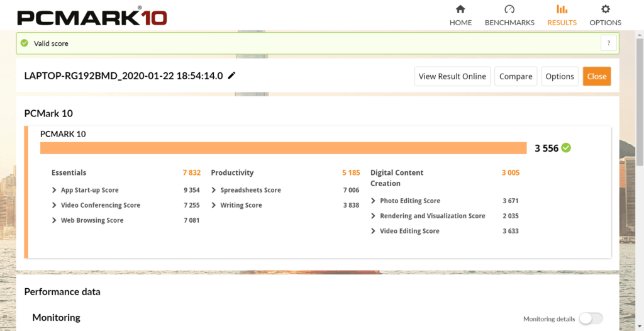Click the question mark help button
Viewport: 644px width, 331px height.
point(608,43)
